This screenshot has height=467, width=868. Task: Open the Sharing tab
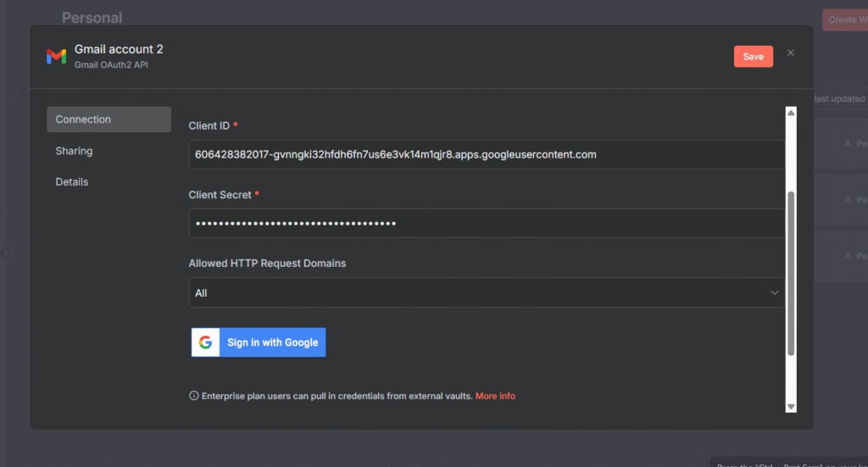pyautogui.click(x=75, y=151)
